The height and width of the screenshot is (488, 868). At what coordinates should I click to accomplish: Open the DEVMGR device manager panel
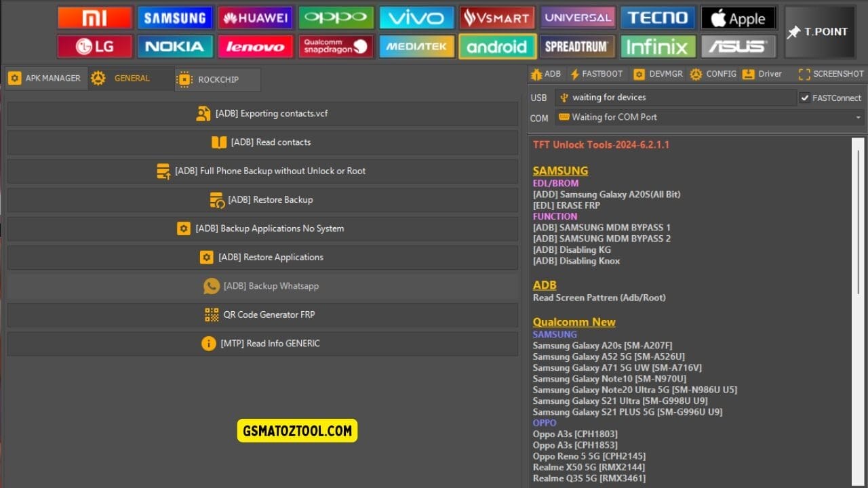(x=657, y=74)
